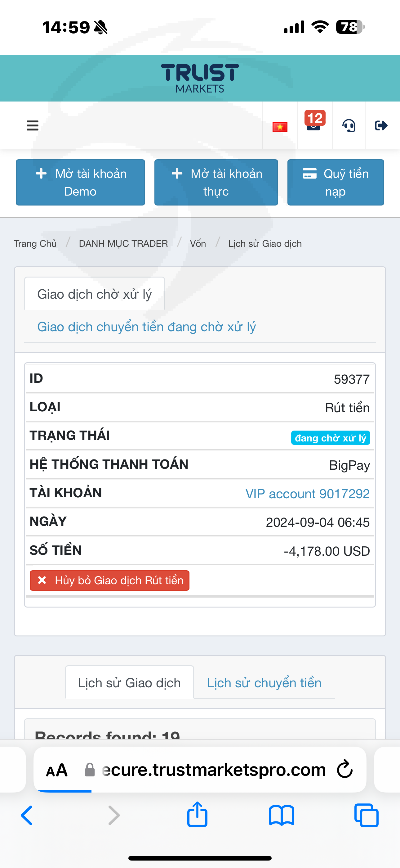Open VIP account 9017292 link
This screenshot has width=400, height=868.
[x=307, y=494]
